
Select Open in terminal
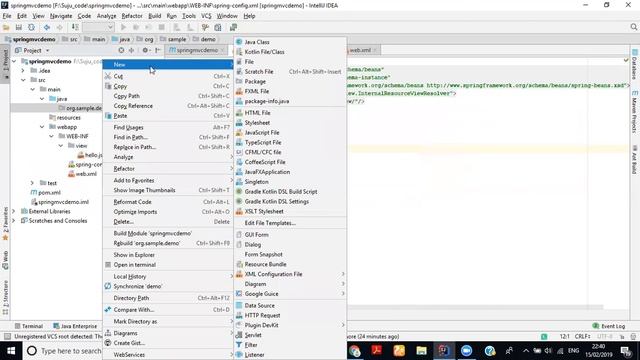pos(167,264)
